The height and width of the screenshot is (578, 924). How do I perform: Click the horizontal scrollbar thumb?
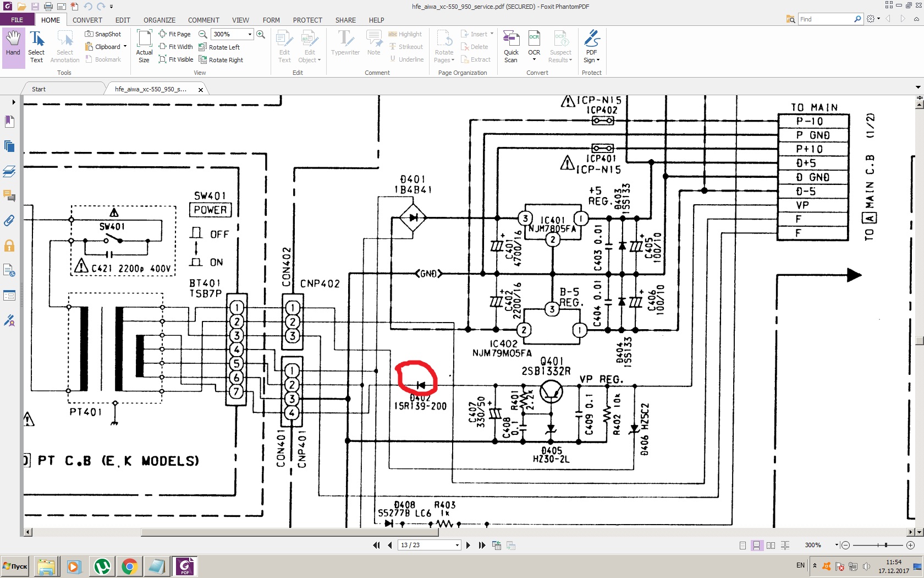tap(290, 532)
